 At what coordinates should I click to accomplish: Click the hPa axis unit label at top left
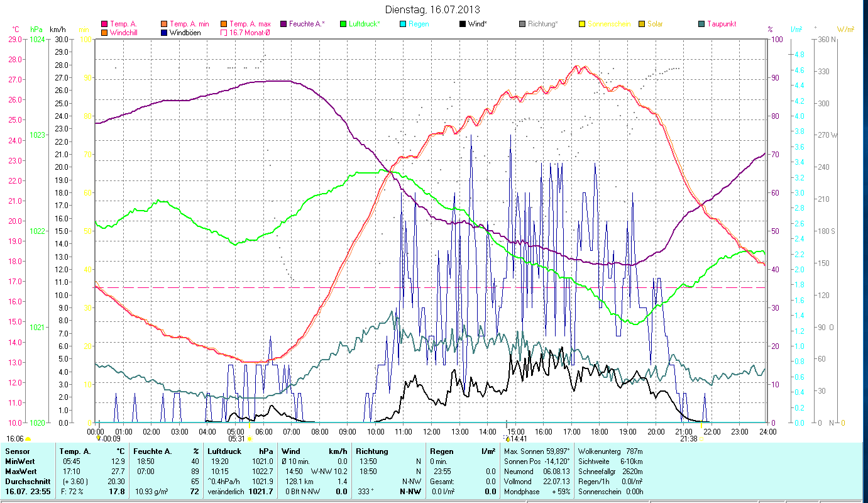(x=36, y=30)
